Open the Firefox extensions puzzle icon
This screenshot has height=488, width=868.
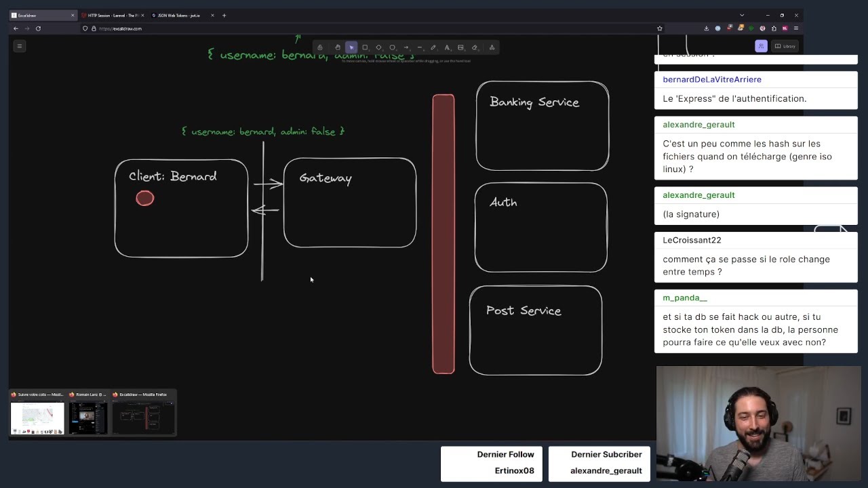coord(774,28)
